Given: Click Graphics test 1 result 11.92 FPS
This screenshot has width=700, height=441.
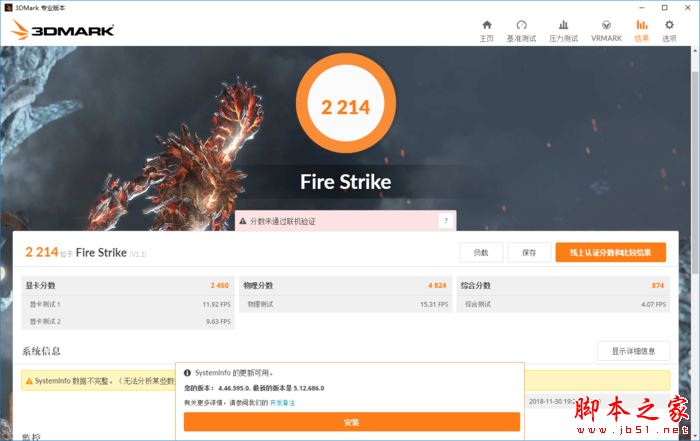Looking at the screenshot, I should (x=217, y=304).
